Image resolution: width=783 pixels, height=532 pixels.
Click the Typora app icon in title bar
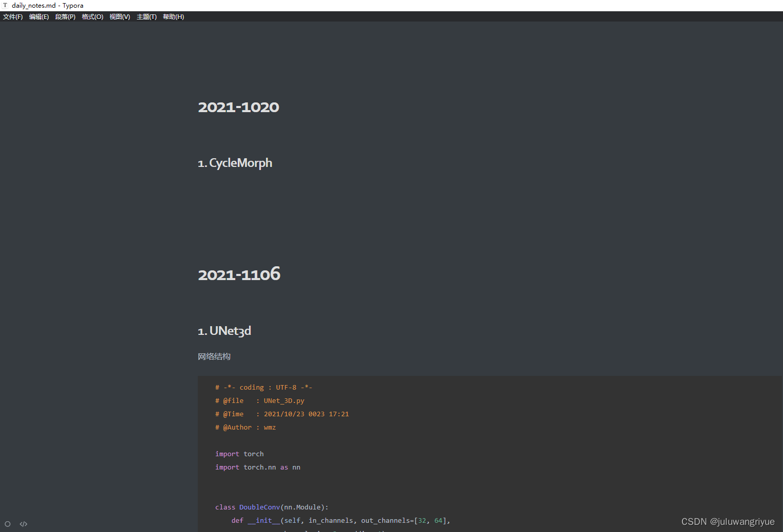click(5, 5)
